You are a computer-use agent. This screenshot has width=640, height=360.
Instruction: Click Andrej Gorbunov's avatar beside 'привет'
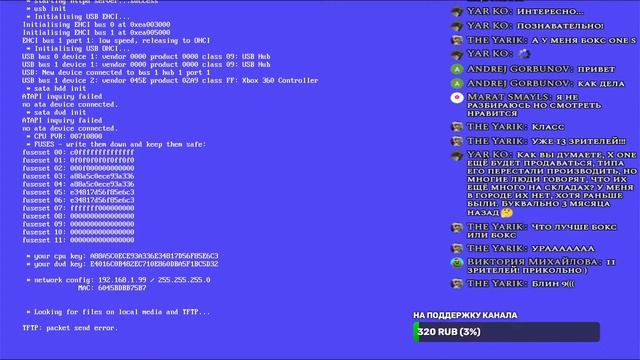457,69
